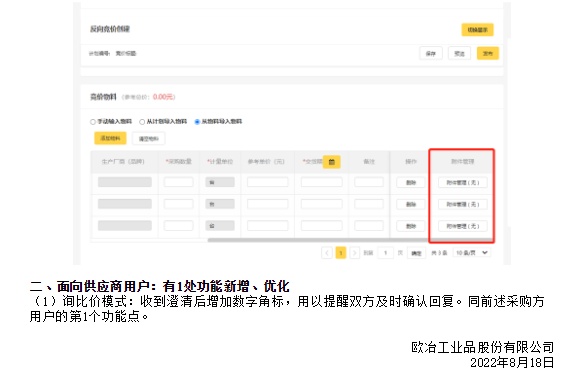
Task: Click the date 2022年8月18日
Action: point(512,362)
